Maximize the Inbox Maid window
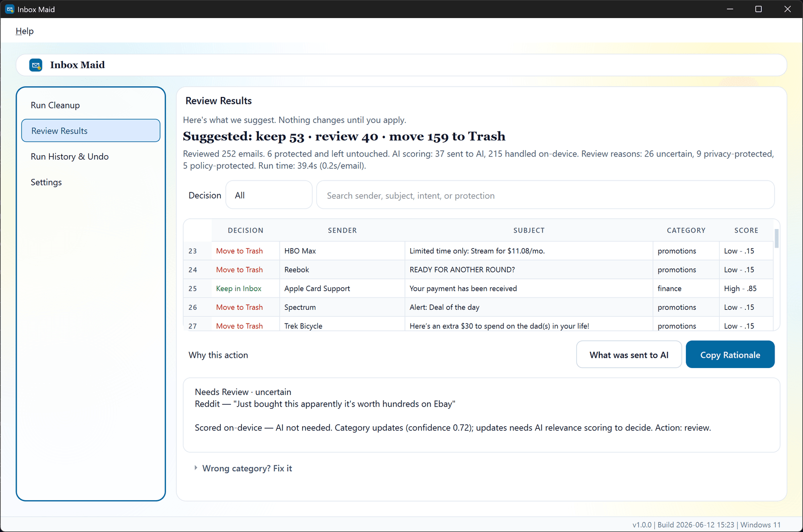Screen dimensions: 803x532 (x=758, y=9)
